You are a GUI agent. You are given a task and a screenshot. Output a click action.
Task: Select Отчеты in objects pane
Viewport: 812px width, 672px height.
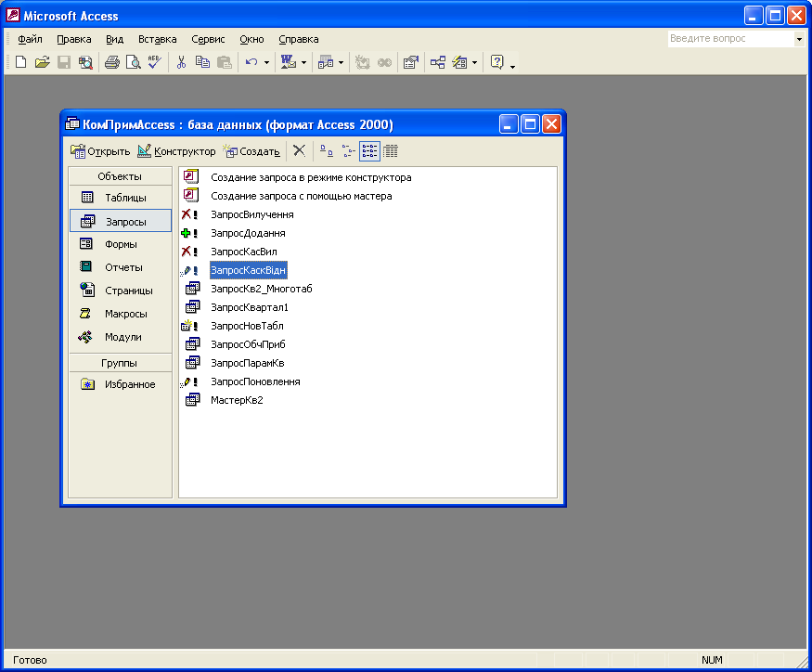tap(120, 267)
